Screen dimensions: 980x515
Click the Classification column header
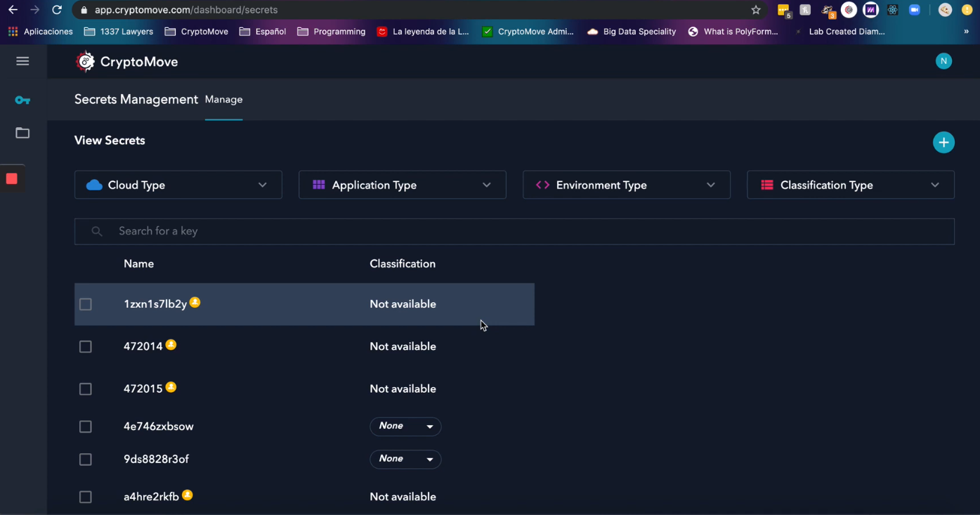tap(403, 263)
